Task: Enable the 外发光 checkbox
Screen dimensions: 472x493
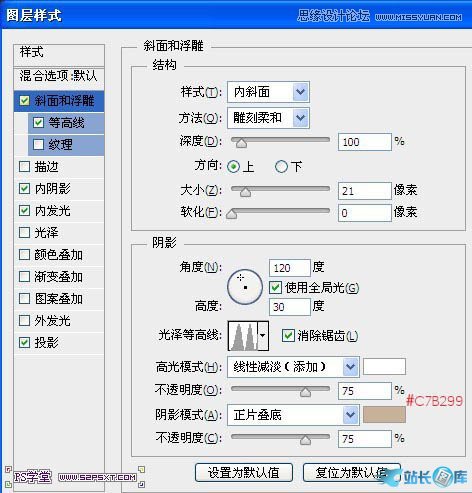Action: pos(24,321)
